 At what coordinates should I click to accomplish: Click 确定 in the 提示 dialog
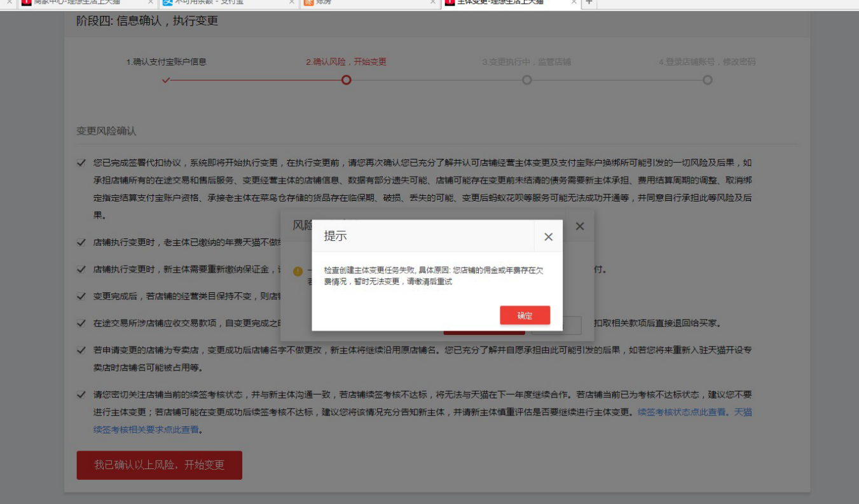coord(525,315)
